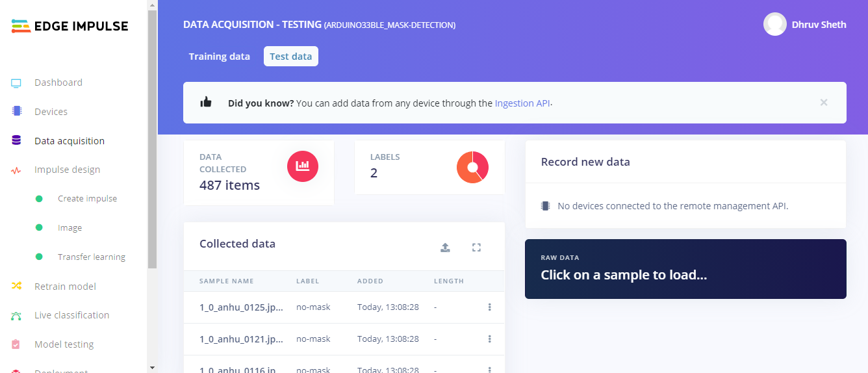
Task: Go to Create impulse step
Action: pyautogui.click(x=87, y=199)
